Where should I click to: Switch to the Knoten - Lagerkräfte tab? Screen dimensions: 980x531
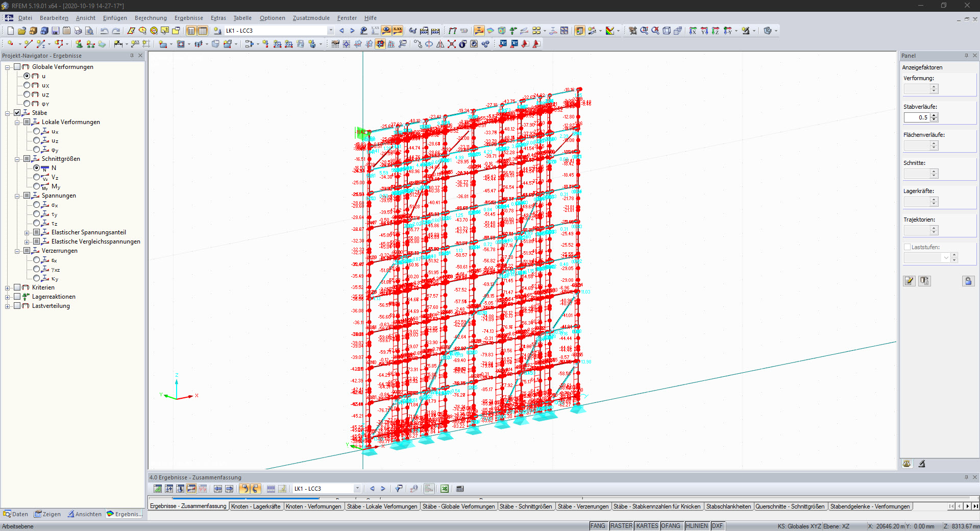(257, 506)
